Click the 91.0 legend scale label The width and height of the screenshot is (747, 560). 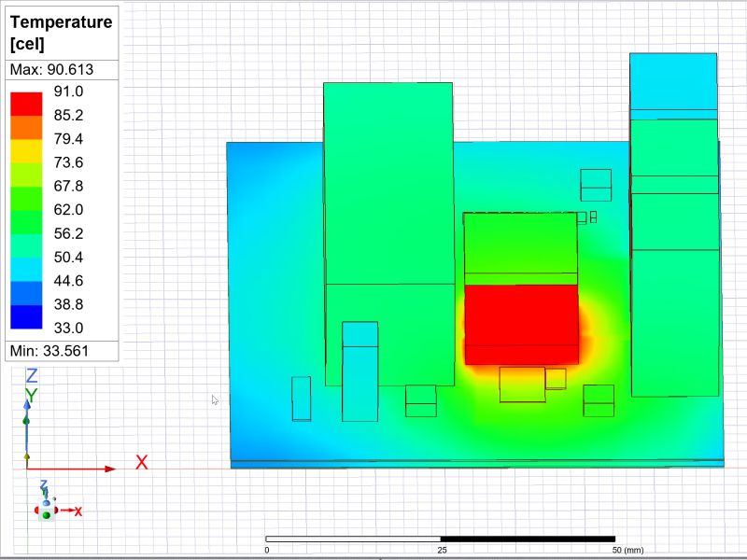click(69, 91)
